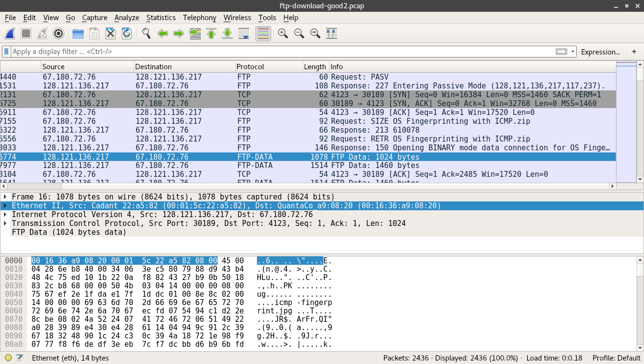This screenshot has height=364, width=644.
Task: Click the Profile: Default status text
Action: (616, 358)
